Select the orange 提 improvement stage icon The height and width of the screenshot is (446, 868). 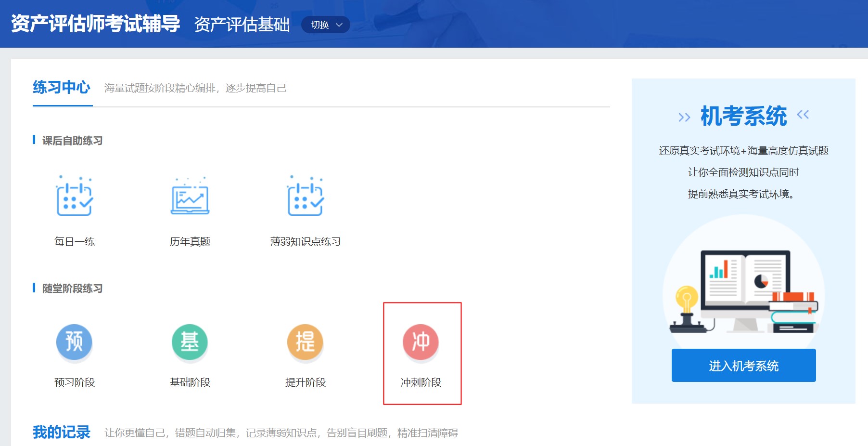(305, 342)
